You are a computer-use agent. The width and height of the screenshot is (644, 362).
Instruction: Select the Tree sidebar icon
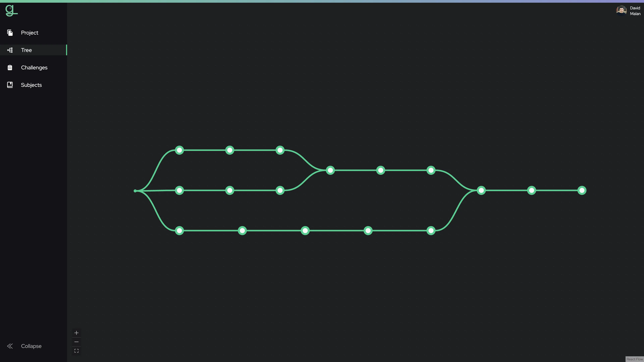tap(10, 50)
